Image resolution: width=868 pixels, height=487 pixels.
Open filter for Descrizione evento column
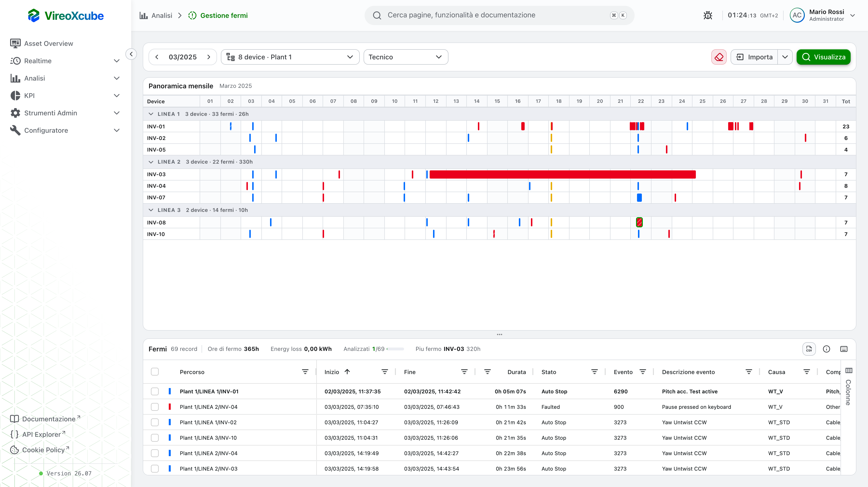pyautogui.click(x=749, y=372)
